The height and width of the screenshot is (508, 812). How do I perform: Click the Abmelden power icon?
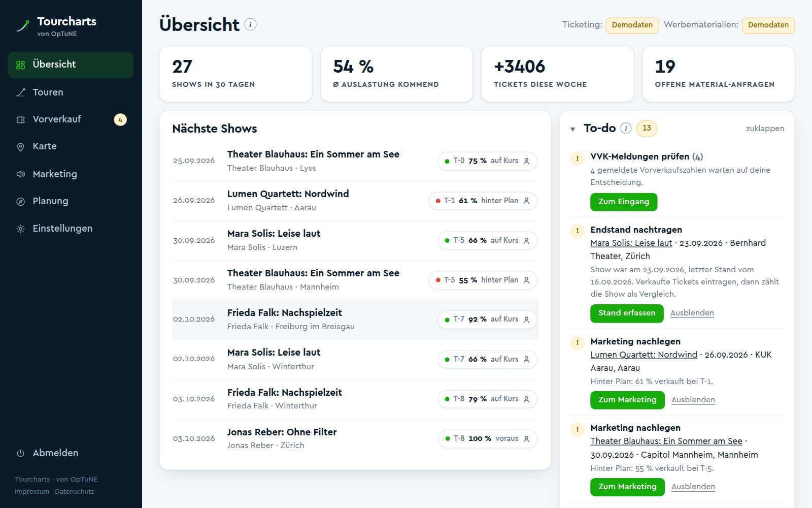[x=21, y=453]
